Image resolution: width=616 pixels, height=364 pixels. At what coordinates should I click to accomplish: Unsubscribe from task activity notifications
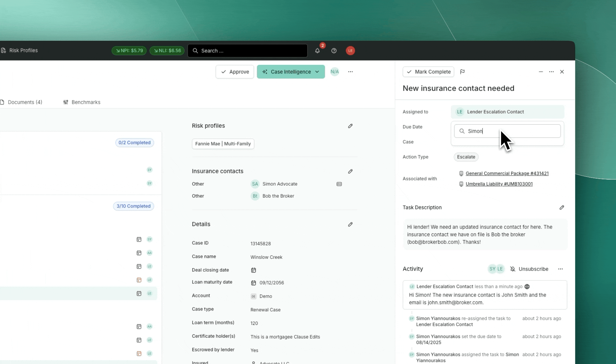pos(529,269)
